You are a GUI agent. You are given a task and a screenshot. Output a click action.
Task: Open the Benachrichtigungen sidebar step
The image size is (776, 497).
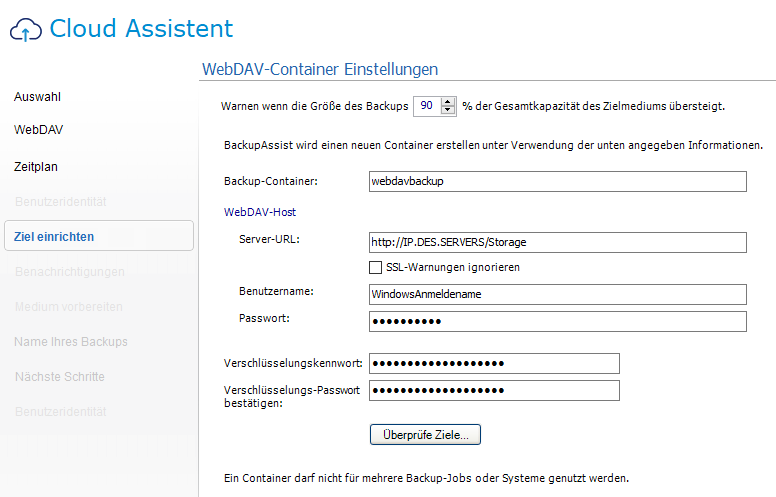pyautogui.click(x=69, y=271)
